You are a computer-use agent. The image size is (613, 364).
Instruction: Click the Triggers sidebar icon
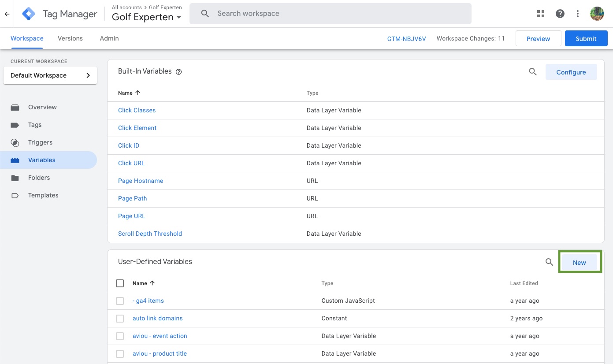tap(15, 142)
